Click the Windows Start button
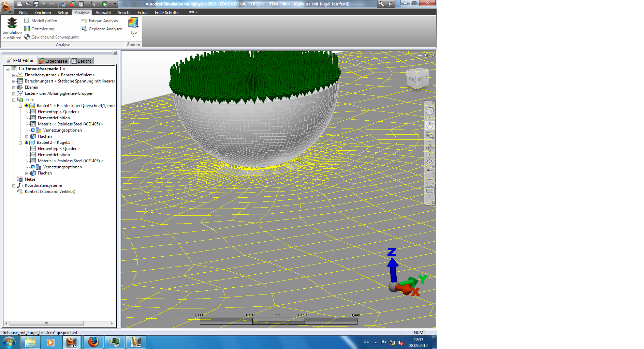The height and width of the screenshot is (349, 644). click(x=9, y=342)
